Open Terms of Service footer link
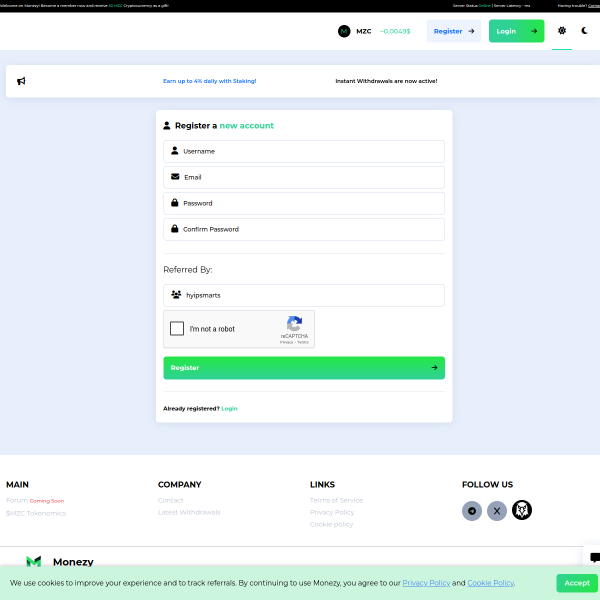Viewport: 600px width, 600px height. click(x=336, y=500)
